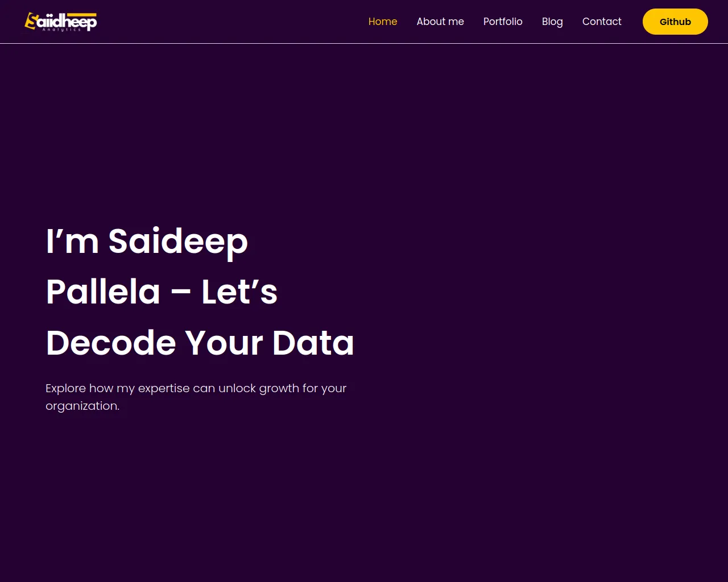Select Contact in the navigation bar
The image size is (728, 582).
(x=602, y=22)
